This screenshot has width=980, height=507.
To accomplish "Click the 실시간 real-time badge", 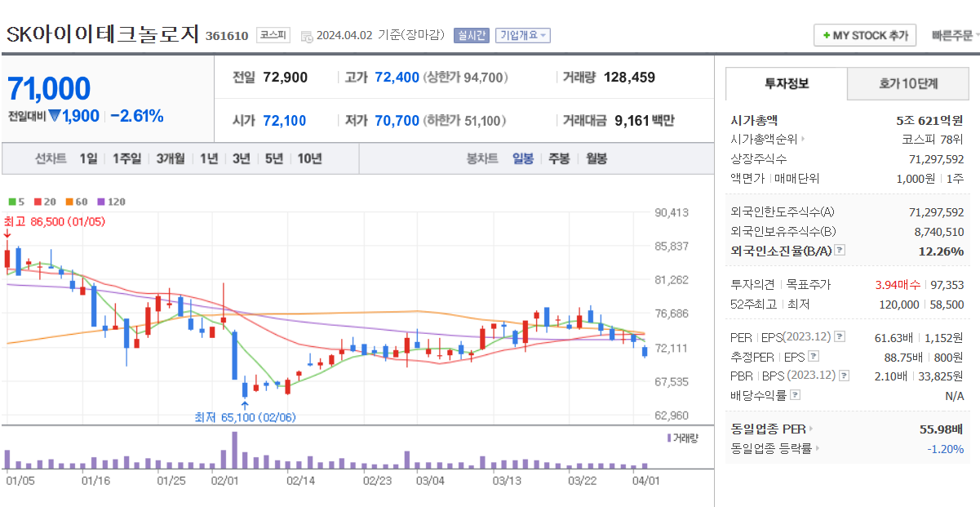I will pos(471,35).
